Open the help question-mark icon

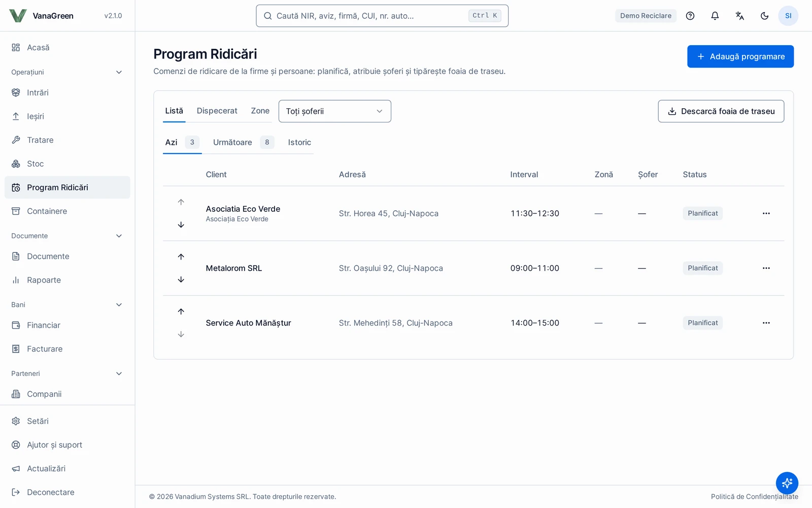690,16
